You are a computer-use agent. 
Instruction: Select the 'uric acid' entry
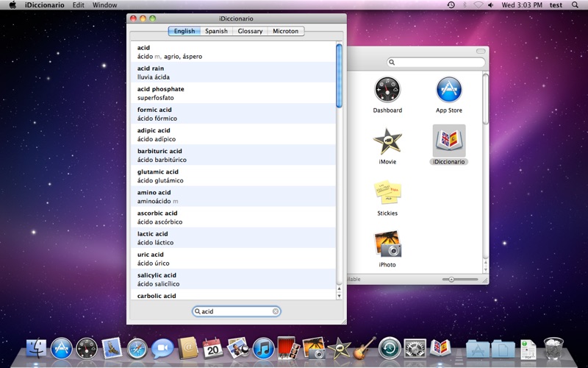tap(233, 258)
